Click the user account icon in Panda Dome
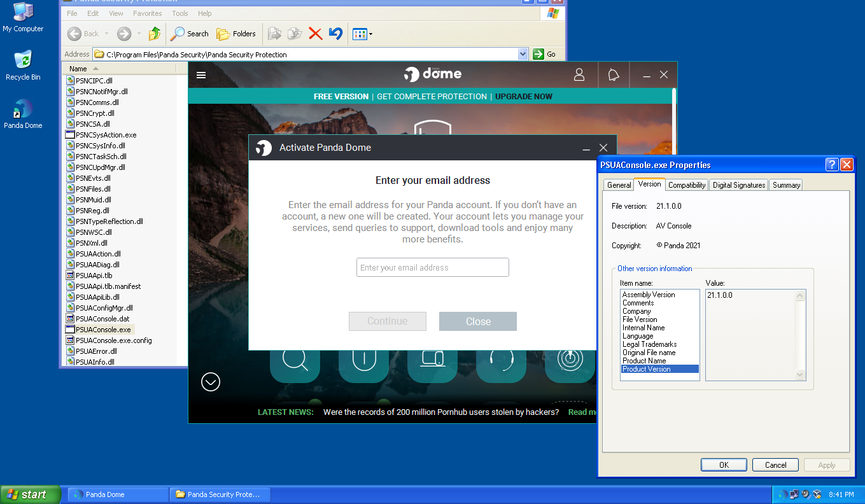Screen dimensions: 865x504 click(x=579, y=75)
